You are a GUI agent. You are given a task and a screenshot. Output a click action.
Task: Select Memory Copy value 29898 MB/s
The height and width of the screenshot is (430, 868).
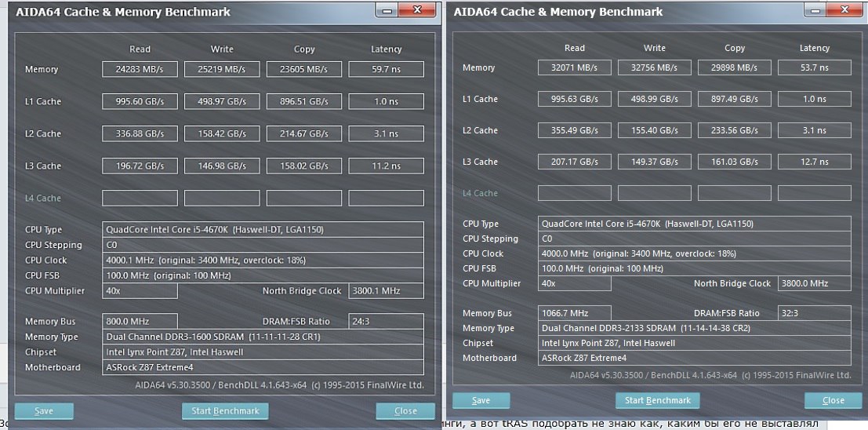pyautogui.click(x=735, y=67)
